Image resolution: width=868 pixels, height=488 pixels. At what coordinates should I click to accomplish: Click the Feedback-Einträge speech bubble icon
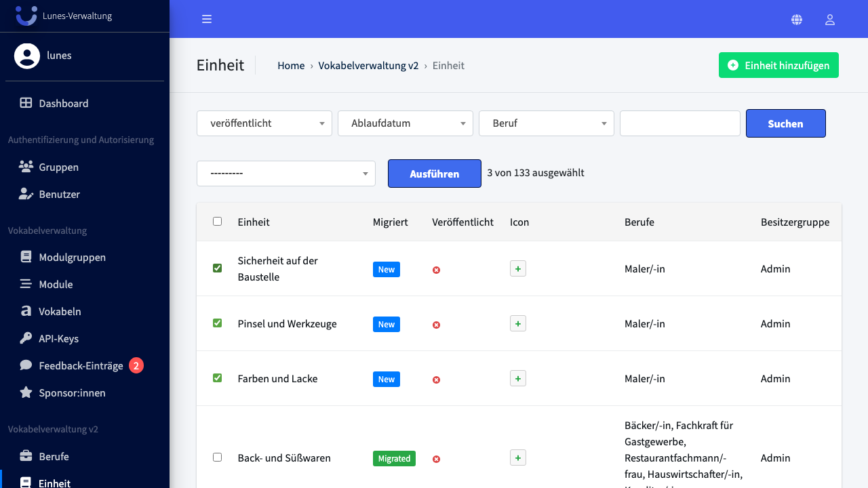point(26,365)
